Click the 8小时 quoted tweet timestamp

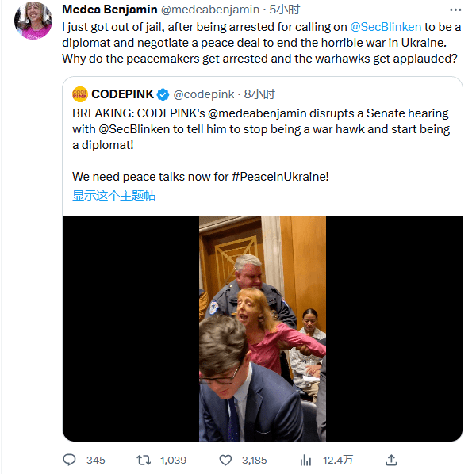click(259, 94)
